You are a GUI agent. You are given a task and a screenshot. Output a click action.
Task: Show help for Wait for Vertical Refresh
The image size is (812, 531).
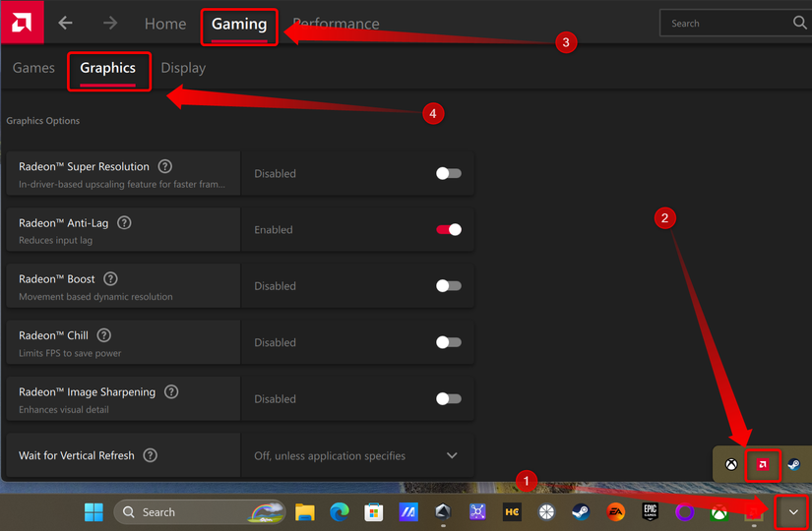tap(151, 455)
